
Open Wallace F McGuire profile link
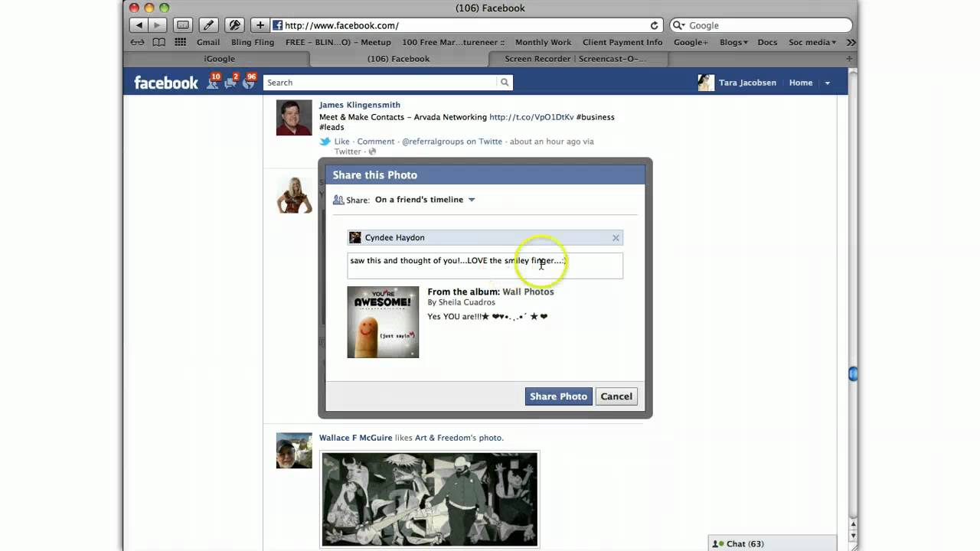click(355, 438)
